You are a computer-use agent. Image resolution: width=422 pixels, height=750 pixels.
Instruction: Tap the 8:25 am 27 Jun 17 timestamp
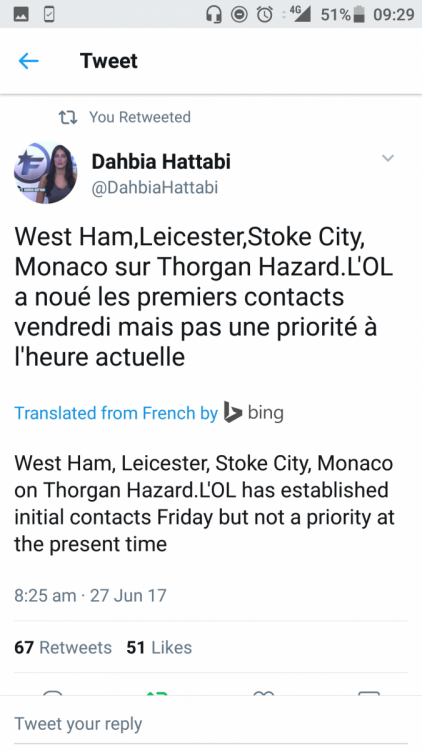[90, 596]
